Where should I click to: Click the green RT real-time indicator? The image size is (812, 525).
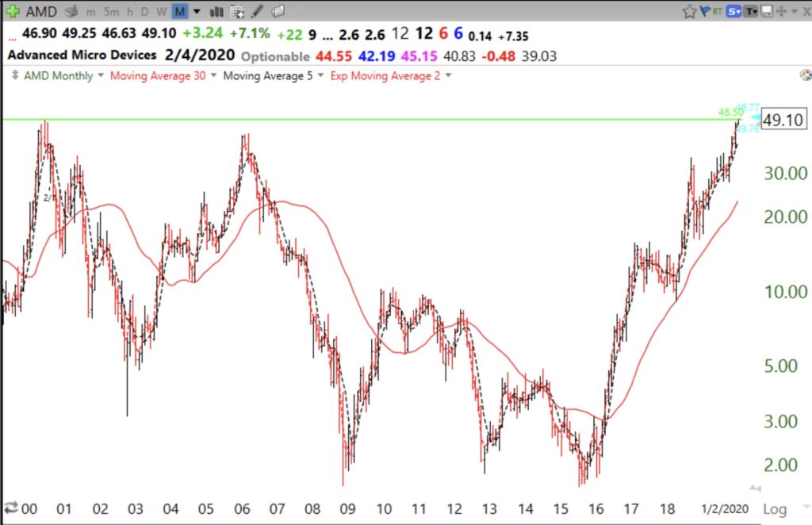click(x=717, y=11)
